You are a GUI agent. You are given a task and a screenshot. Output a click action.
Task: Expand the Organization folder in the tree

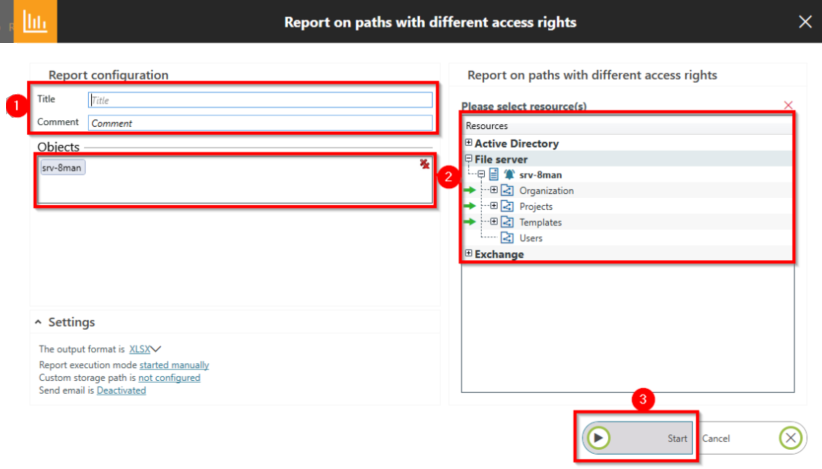click(493, 190)
